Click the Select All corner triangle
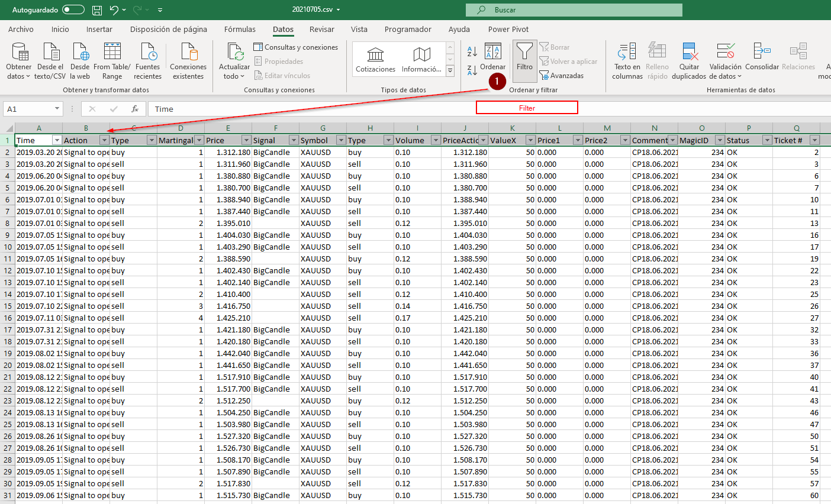831x504 pixels. pyautogui.click(x=9, y=128)
